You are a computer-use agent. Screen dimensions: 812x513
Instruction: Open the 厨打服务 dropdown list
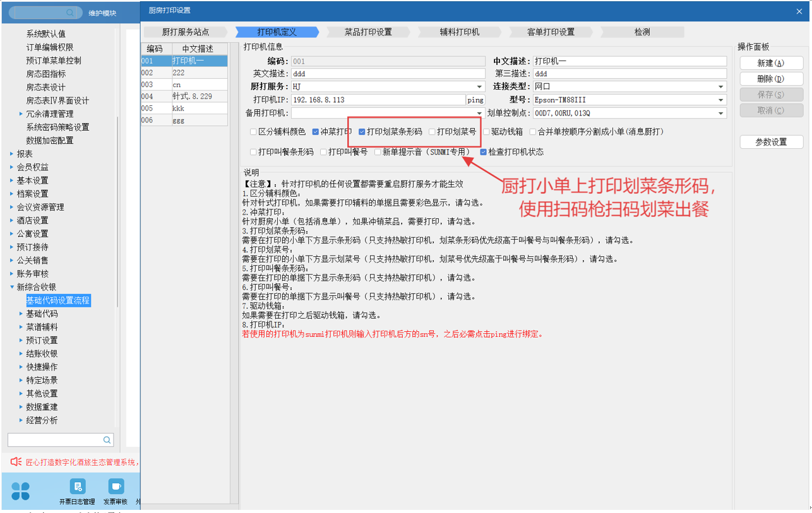coord(479,86)
